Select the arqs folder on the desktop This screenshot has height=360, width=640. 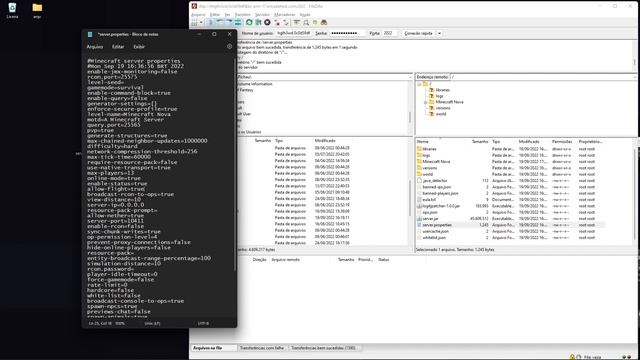coord(37,11)
